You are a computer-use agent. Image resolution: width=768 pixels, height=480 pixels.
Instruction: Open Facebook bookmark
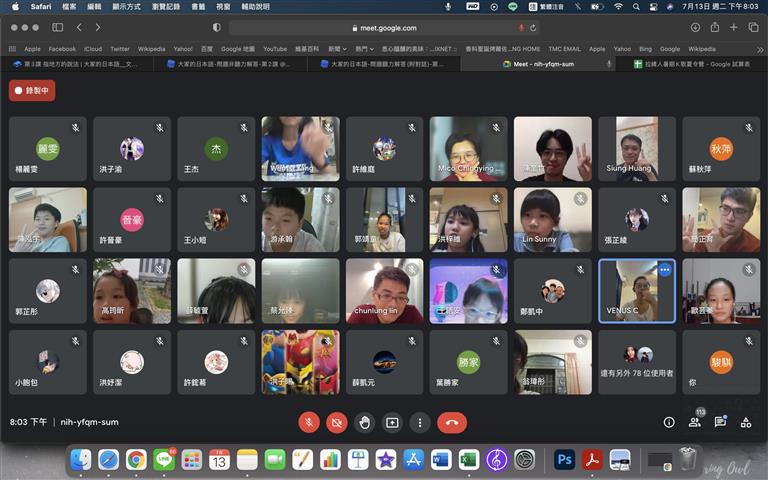tap(62, 49)
